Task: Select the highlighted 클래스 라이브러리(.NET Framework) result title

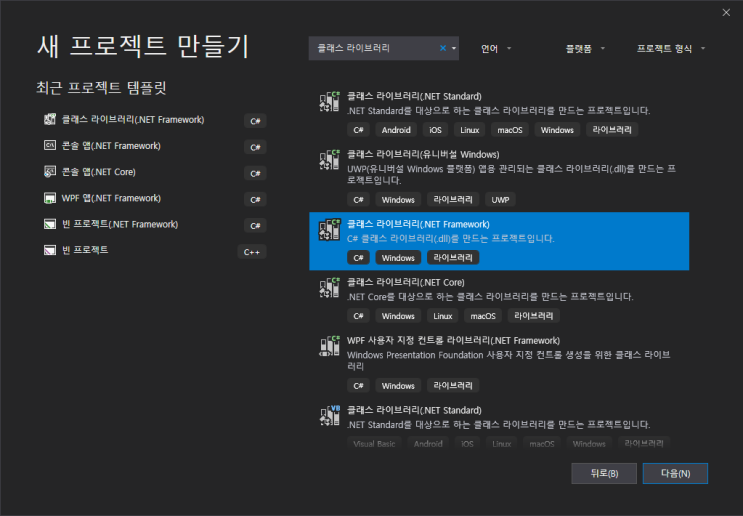Action: [418, 224]
